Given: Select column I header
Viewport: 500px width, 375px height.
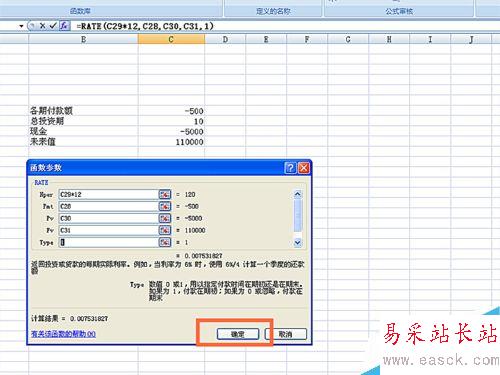Looking at the screenshot, I should point(430,39).
